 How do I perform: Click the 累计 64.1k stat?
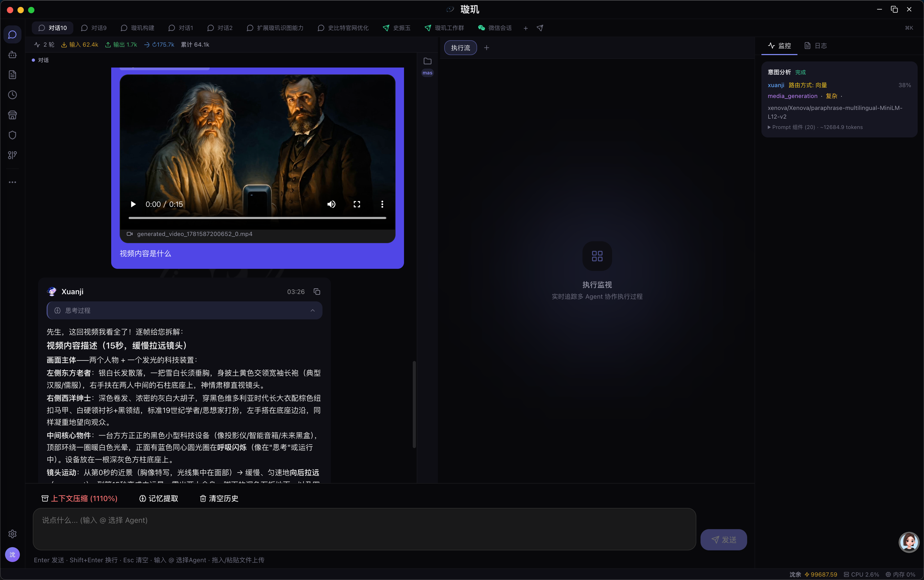click(195, 44)
